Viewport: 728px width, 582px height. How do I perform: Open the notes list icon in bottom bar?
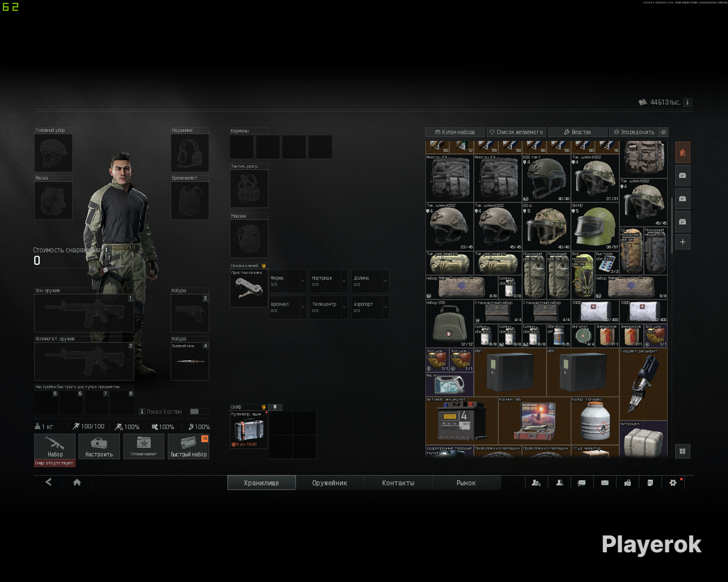point(650,482)
